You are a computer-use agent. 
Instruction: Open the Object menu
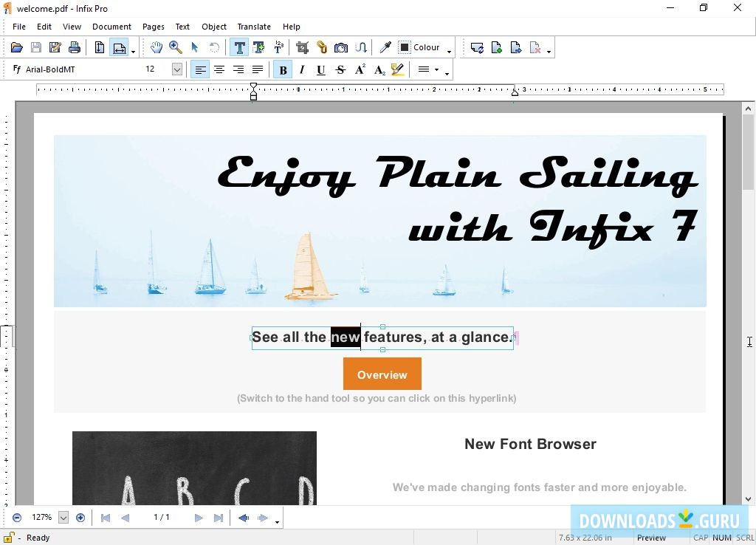(214, 27)
